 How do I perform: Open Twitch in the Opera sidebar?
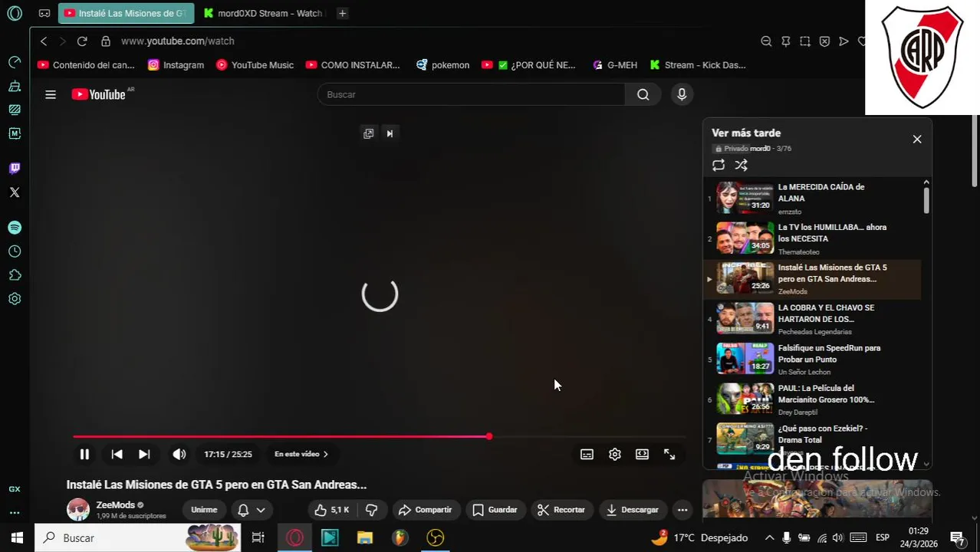point(15,168)
